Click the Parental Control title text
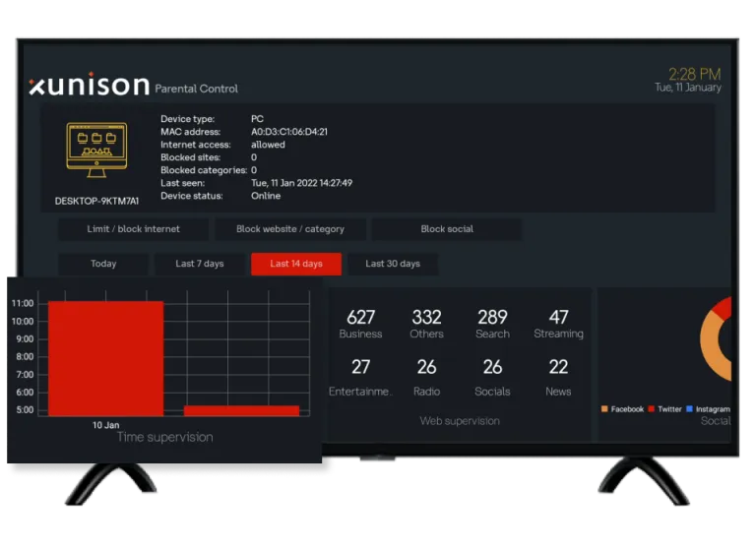The height and width of the screenshot is (550, 756). 196,89
